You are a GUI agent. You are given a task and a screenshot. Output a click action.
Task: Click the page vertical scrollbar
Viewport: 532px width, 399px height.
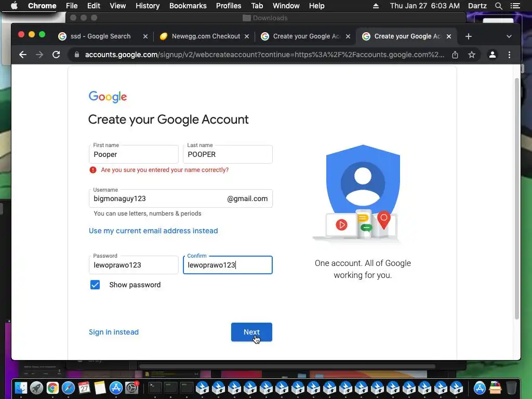[517, 198]
